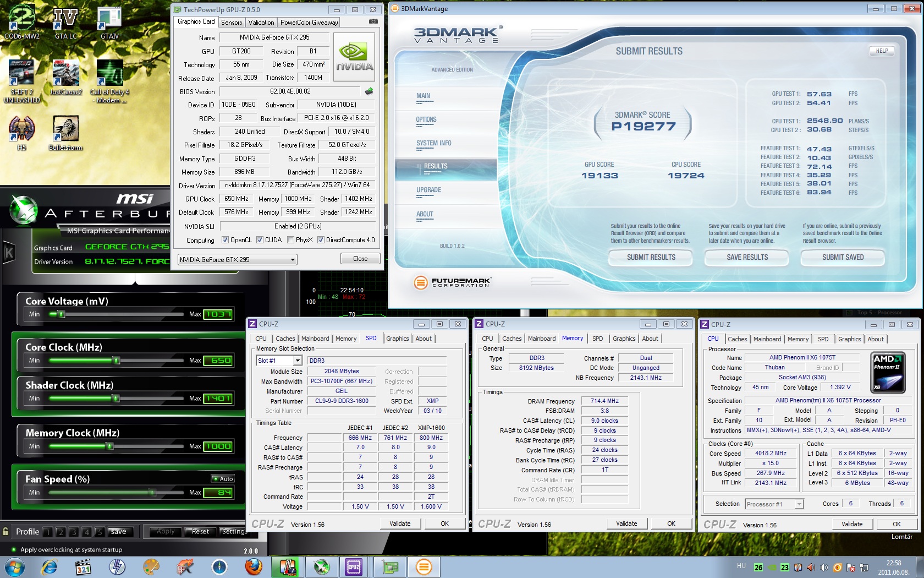Open the GTA LC desktop shortcut
Image resolution: width=924 pixels, height=578 pixels.
point(66,22)
